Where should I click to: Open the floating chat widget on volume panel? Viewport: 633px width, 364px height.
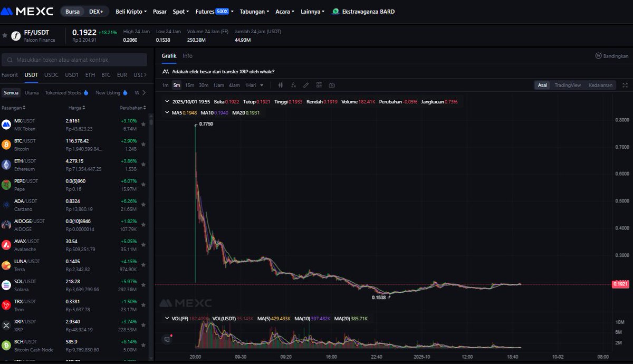(167, 338)
